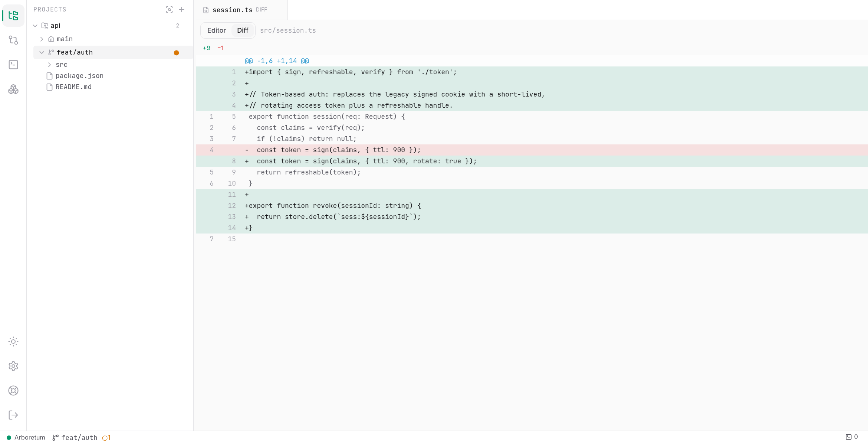The width and height of the screenshot is (868, 444).
Task: Click the return refreshable(token) line
Action: 532,172
